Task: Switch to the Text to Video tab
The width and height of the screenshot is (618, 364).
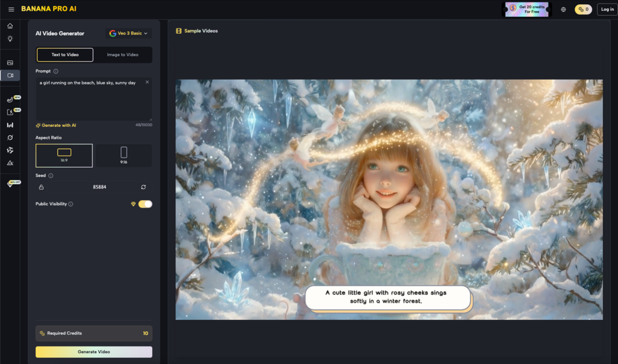Action: pos(65,55)
